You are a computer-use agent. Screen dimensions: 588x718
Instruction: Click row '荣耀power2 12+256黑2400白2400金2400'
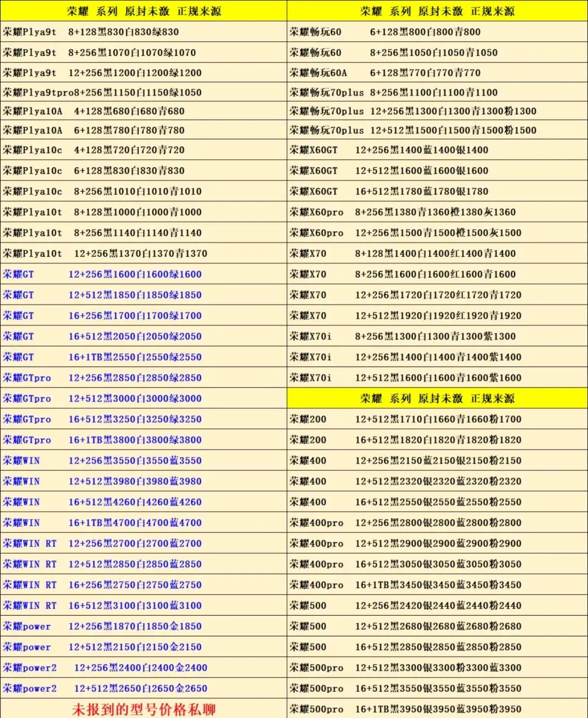(x=144, y=668)
